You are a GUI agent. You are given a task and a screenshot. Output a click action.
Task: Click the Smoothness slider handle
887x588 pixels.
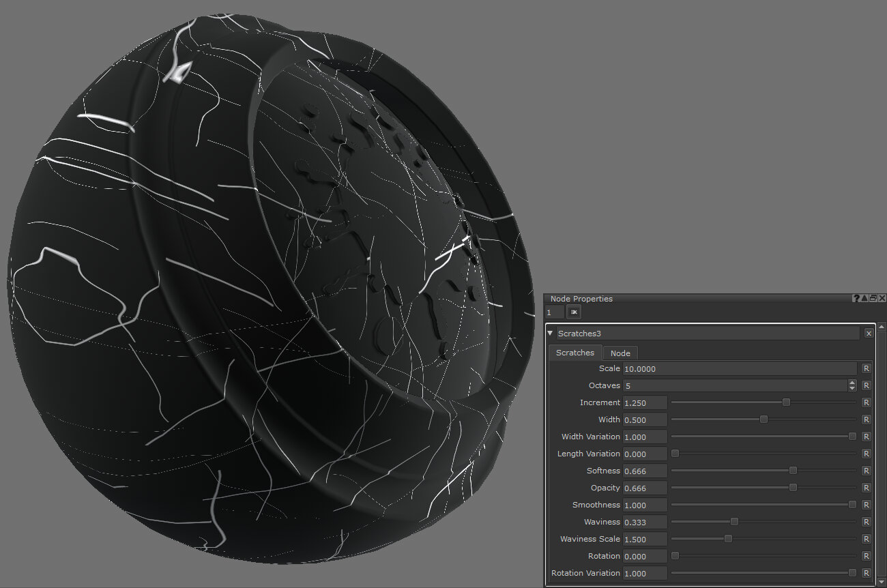[852, 505]
